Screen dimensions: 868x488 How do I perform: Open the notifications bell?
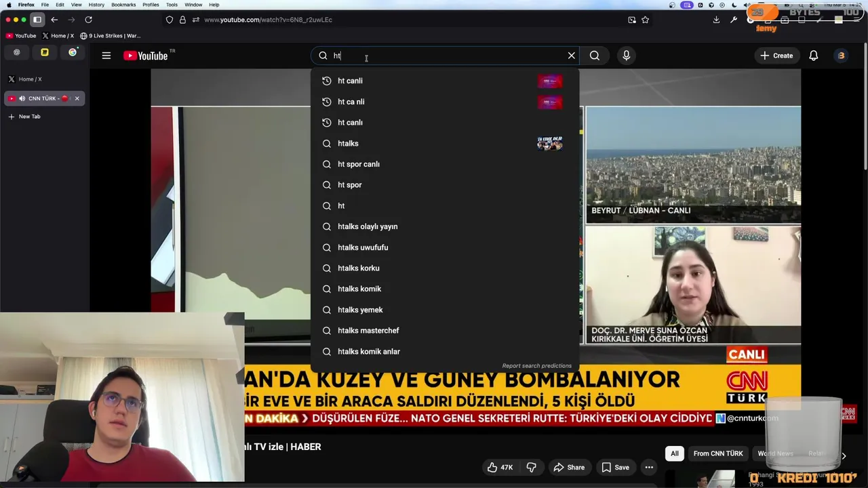point(814,56)
